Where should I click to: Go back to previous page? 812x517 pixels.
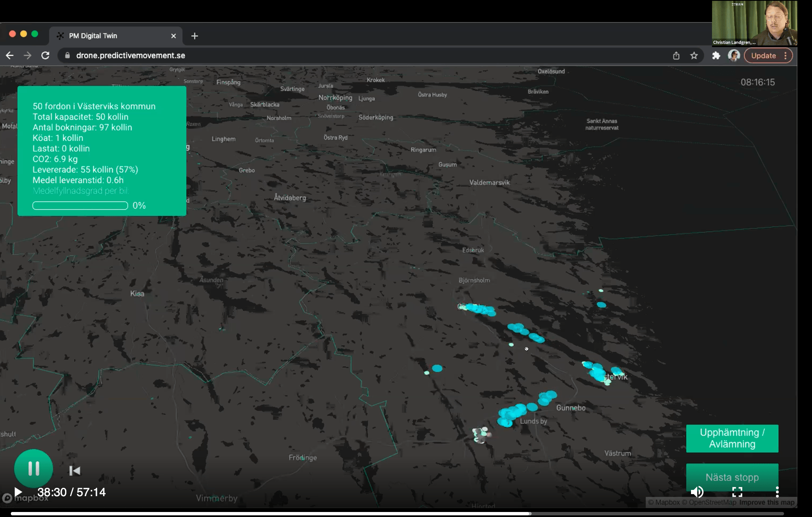point(10,55)
